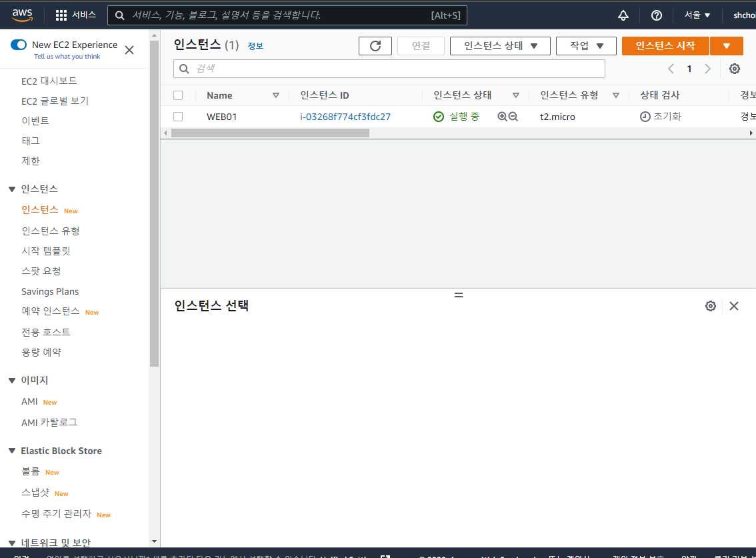Viewport: 756px width, 558px height.
Task: Zoom out filter on running state
Action: (x=513, y=116)
